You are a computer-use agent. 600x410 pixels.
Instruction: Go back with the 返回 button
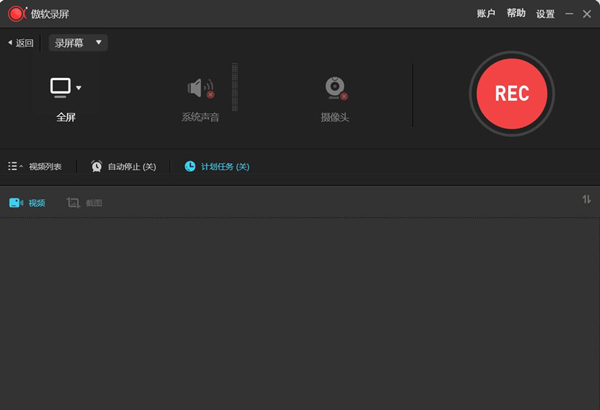coord(21,43)
